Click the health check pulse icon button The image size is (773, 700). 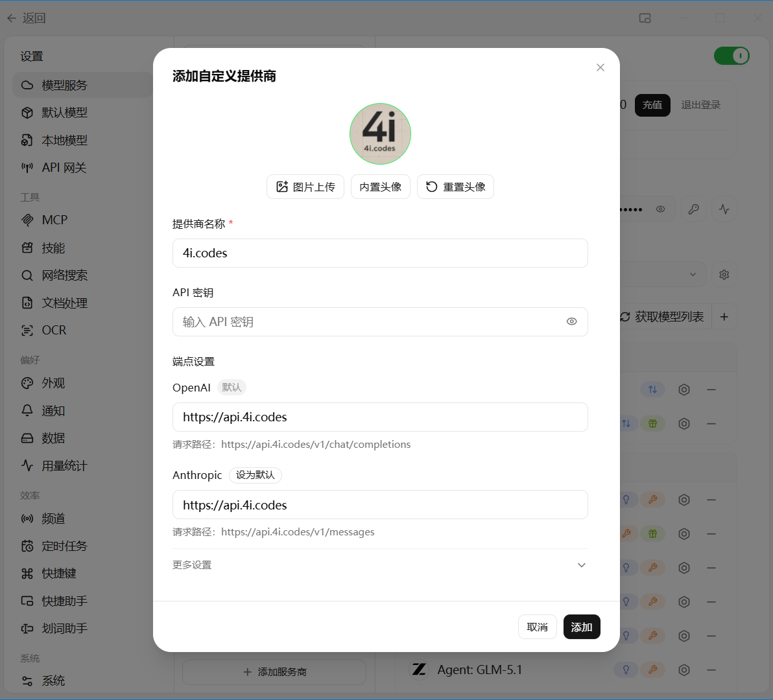[x=724, y=209]
